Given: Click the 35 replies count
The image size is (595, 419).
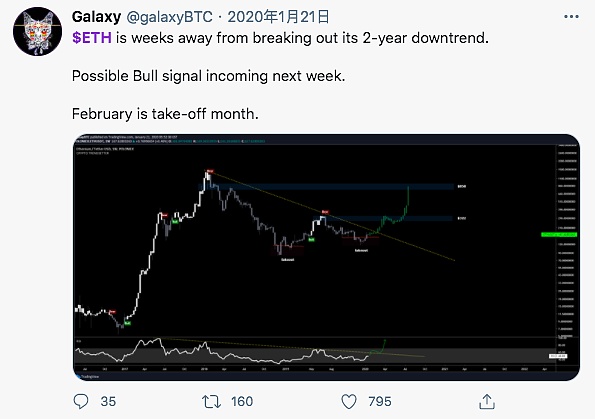Looking at the screenshot, I should pyautogui.click(x=108, y=402).
